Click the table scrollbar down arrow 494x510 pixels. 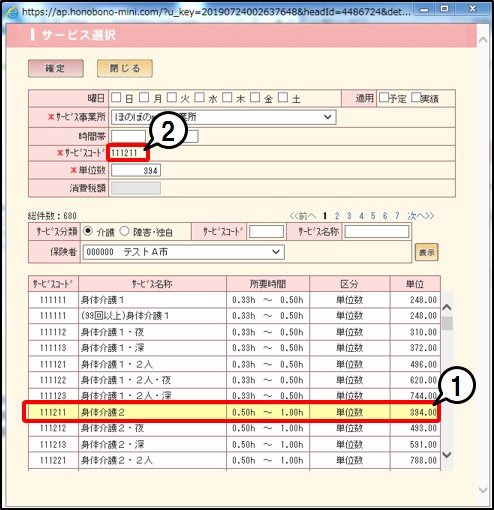click(447, 455)
